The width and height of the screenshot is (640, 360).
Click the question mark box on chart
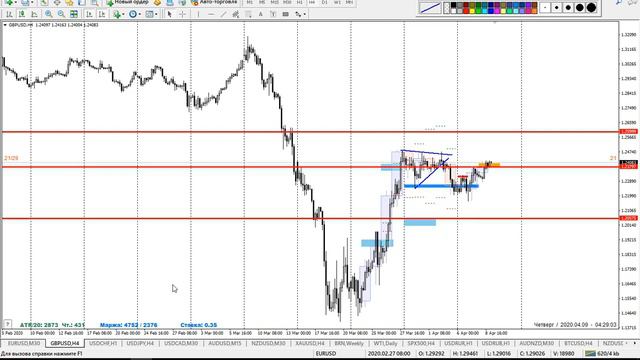point(7,324)
